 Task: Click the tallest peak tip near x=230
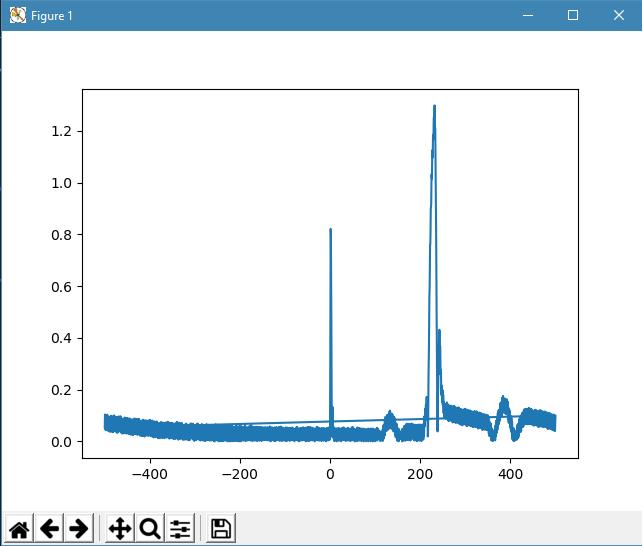pos(434,107)
